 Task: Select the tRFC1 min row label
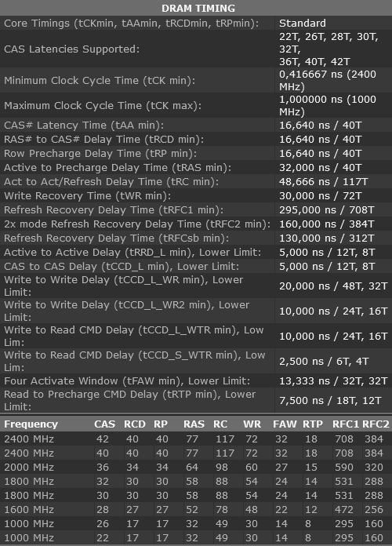click(x=114, y=210)
